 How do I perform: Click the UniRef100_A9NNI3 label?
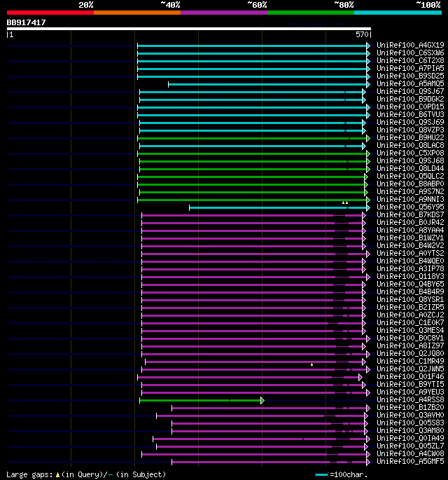coord(410,199)
